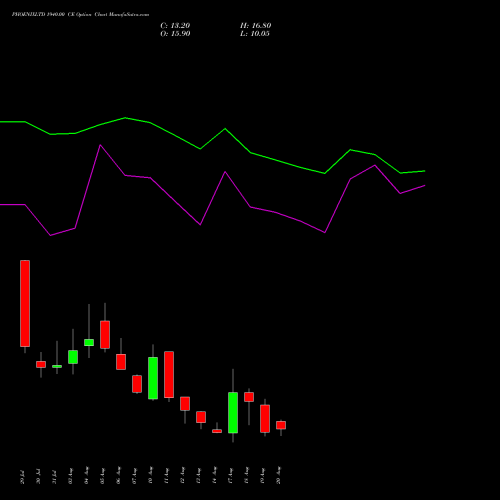This screenshot has width=500, height=500.
Task: Select the red candle for 06 Aug
Action: click(121, 362)
